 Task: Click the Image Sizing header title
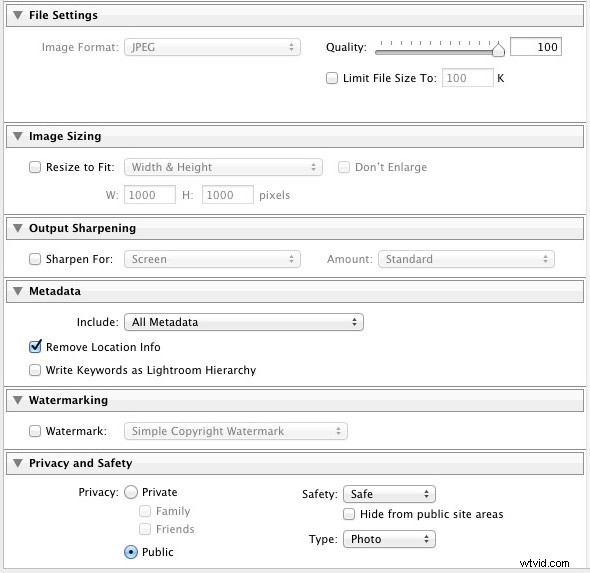point(65,136)
